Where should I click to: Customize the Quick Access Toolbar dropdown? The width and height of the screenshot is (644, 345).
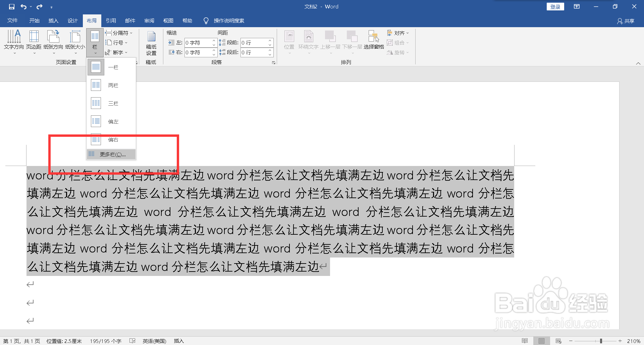(x=51, y=7)
